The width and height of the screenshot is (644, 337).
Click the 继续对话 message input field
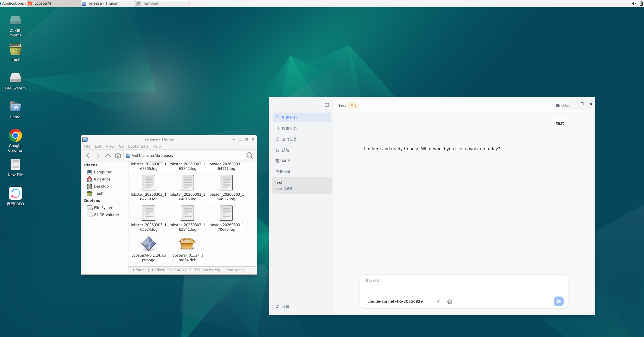[x=463, y=284]
